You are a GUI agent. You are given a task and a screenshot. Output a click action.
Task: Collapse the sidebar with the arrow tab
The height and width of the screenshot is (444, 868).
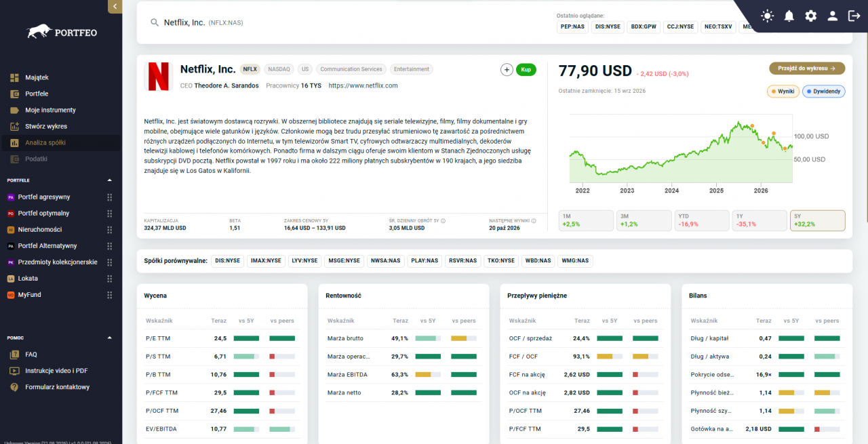pos(115,6)
